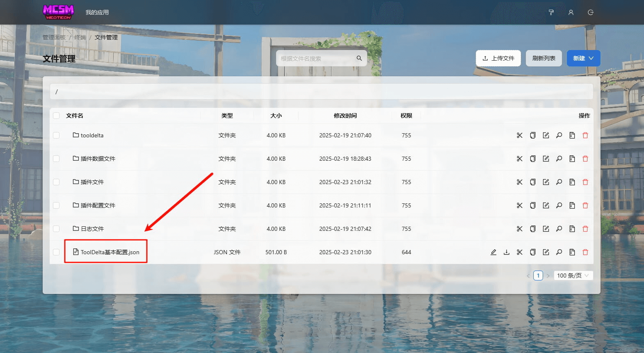Viewport: 644px width, 353px height.
Task: Compress the tooldelta folder to zip
Action: click(x=572, y=135)
